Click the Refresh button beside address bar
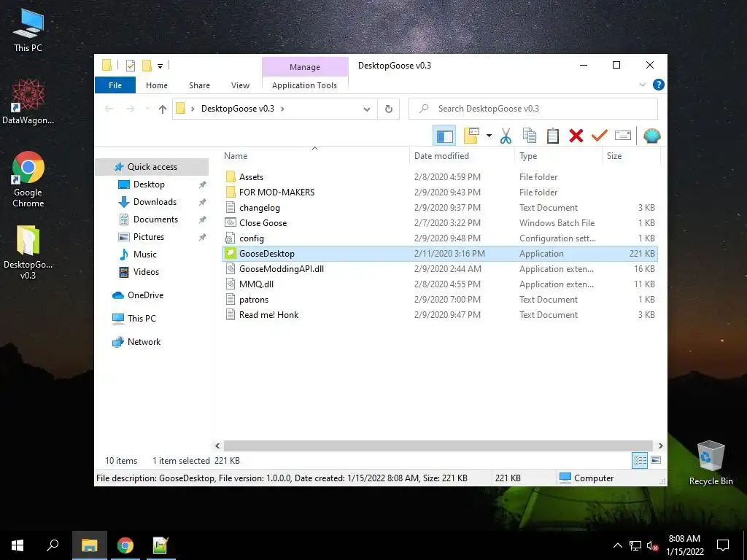This screenshot has height=560, width=747. 388,109
